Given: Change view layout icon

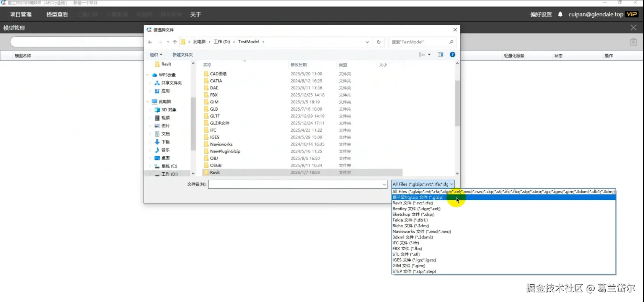Looking at the screenshot, I should coord(422,55).
